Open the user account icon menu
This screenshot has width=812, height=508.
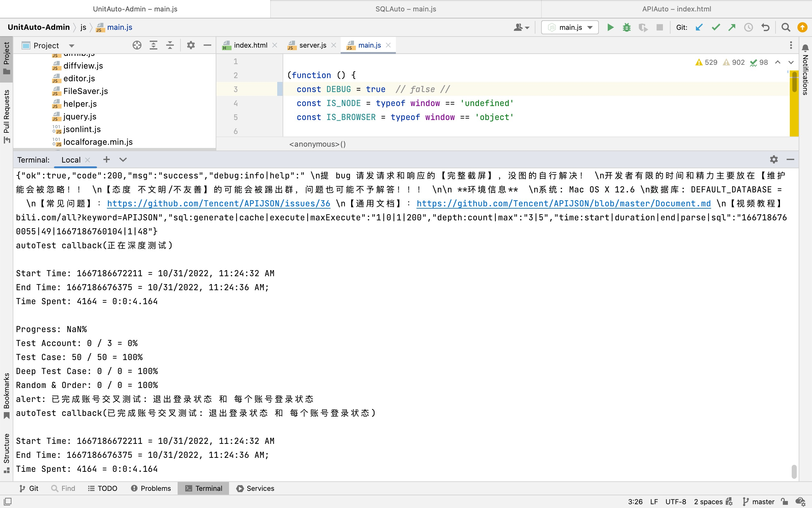click(x=521, y=27)
